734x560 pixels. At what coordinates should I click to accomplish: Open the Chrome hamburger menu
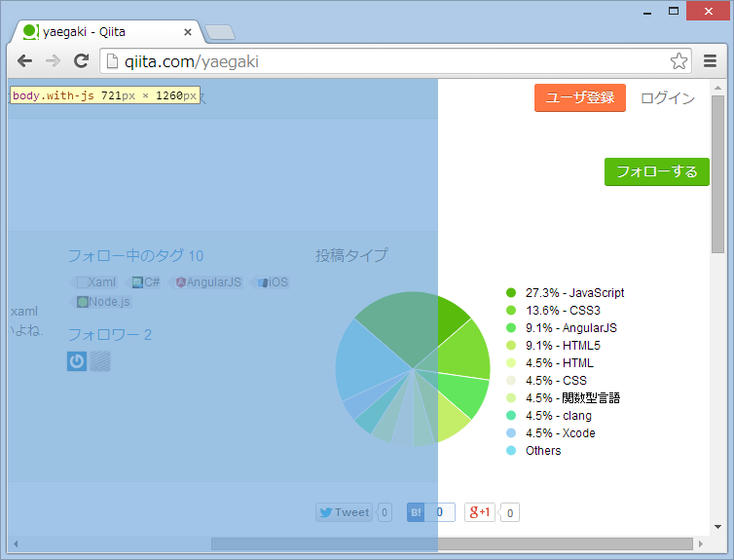click(x=710, y=60)
